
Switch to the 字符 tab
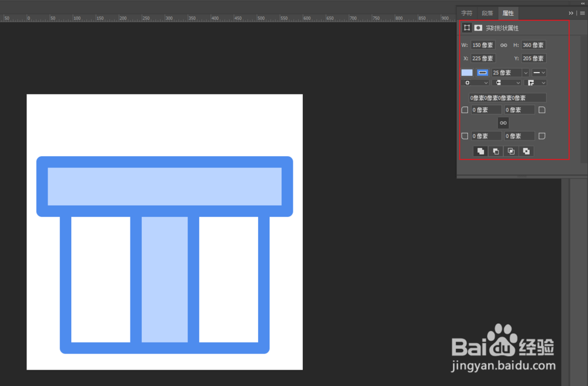(467, 13)
